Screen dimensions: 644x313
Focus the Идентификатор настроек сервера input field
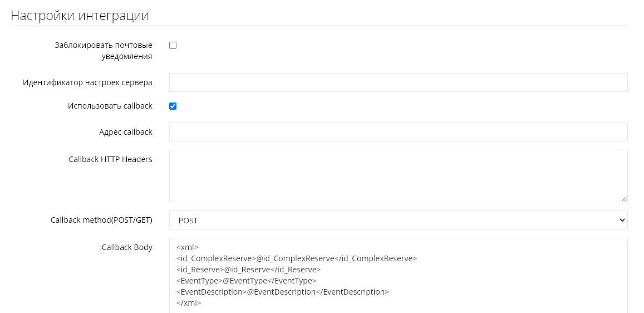click(398, 82)
